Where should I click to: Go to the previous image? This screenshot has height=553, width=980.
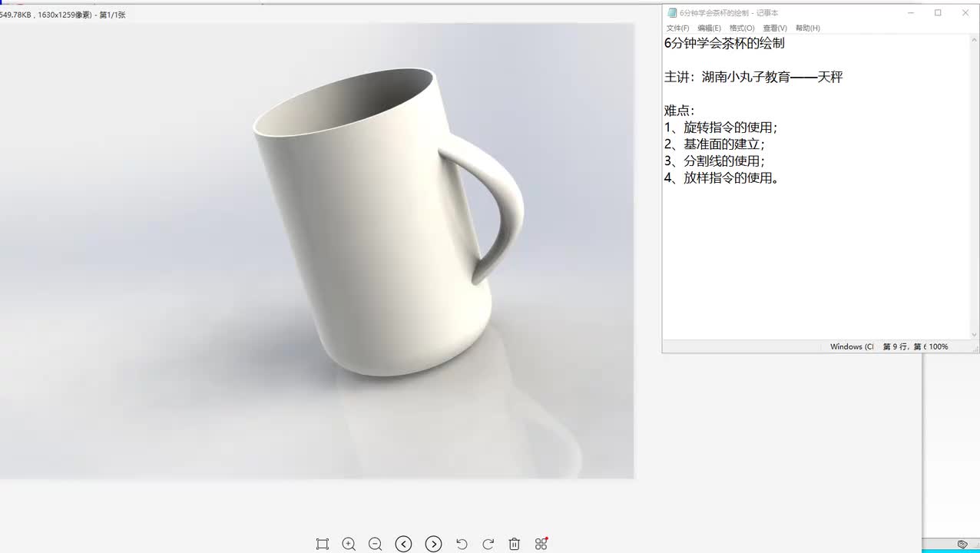(403, 544)
